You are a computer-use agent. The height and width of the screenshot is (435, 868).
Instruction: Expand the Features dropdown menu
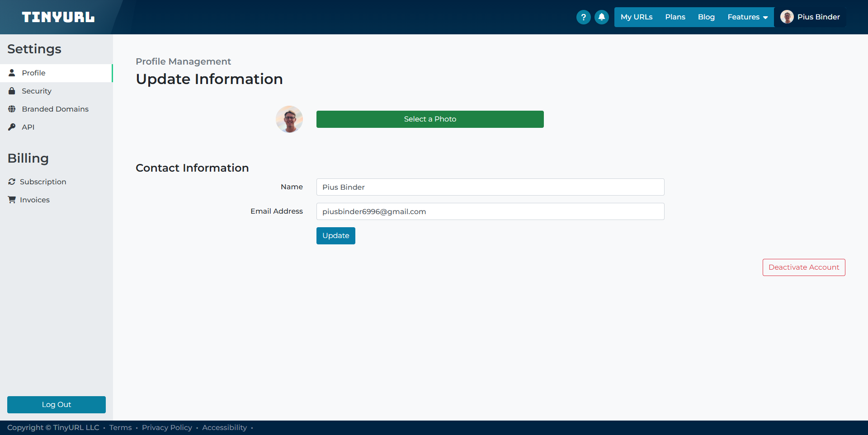coord(747,17)
